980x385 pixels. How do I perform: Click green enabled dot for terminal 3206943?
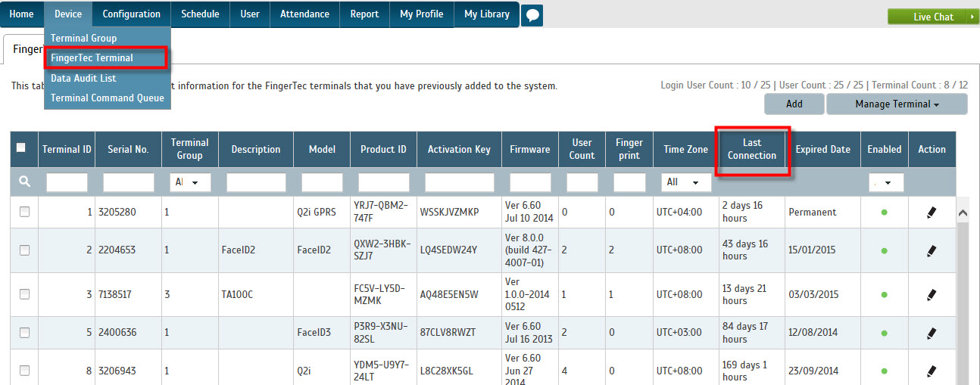tap(884, 371)
